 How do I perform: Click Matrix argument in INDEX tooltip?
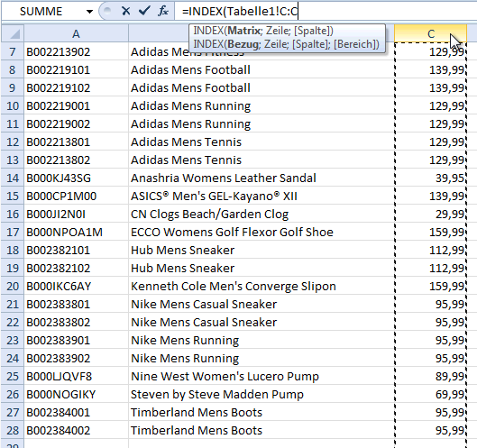pos(244,31)
